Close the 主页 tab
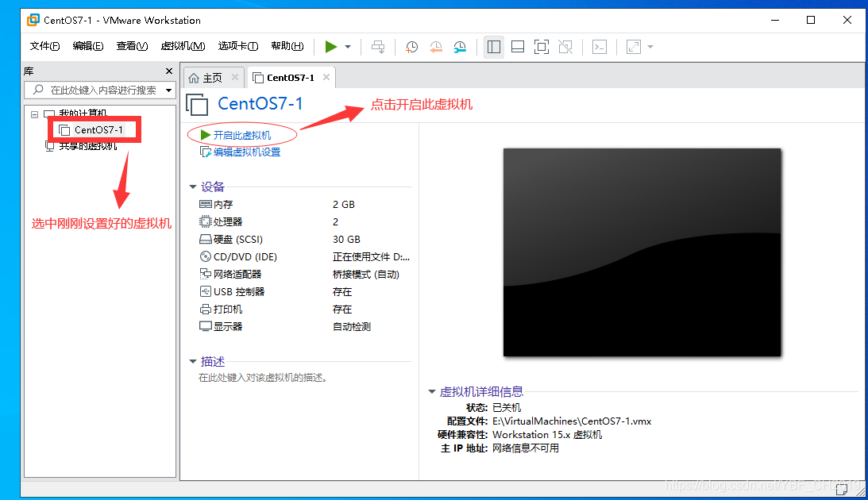Image resolution: width=868 pixels, height=500 pixels. tap(235, 78)
